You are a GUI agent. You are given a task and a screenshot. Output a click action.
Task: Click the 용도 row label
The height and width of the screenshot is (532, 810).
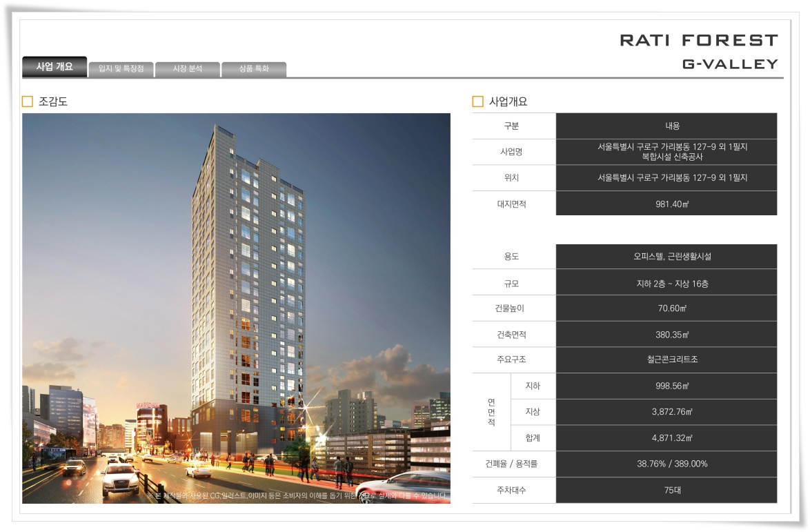click(511, 257)
